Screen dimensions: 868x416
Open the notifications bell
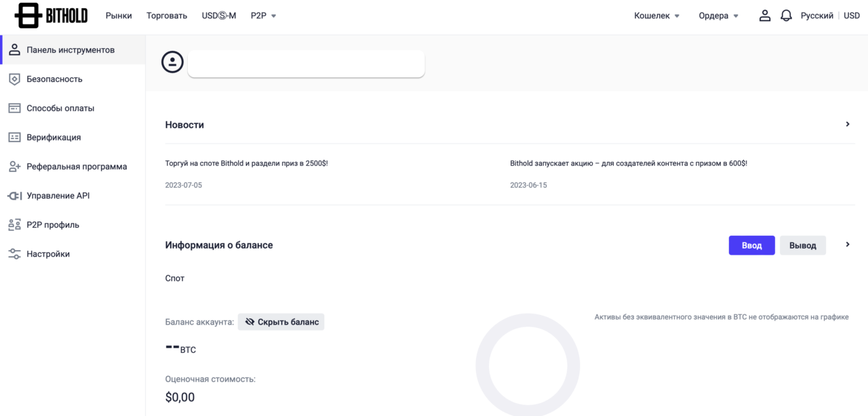click(x=786, y=16)
